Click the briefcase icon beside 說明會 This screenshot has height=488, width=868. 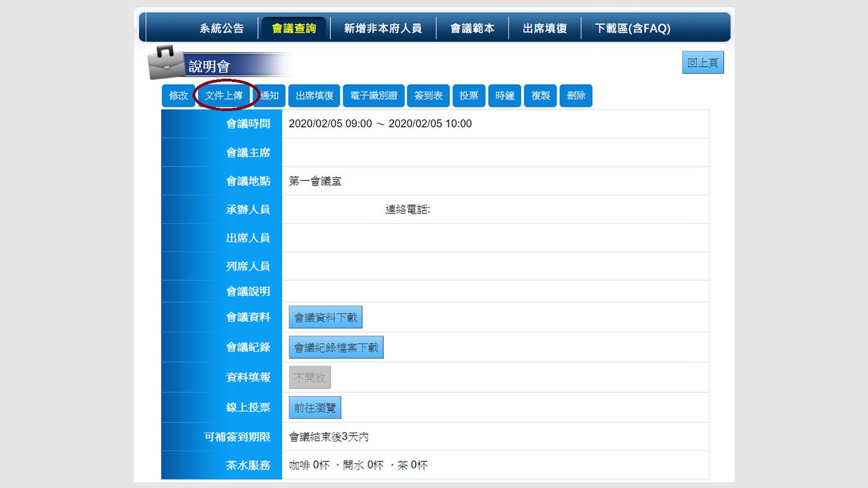165,62
